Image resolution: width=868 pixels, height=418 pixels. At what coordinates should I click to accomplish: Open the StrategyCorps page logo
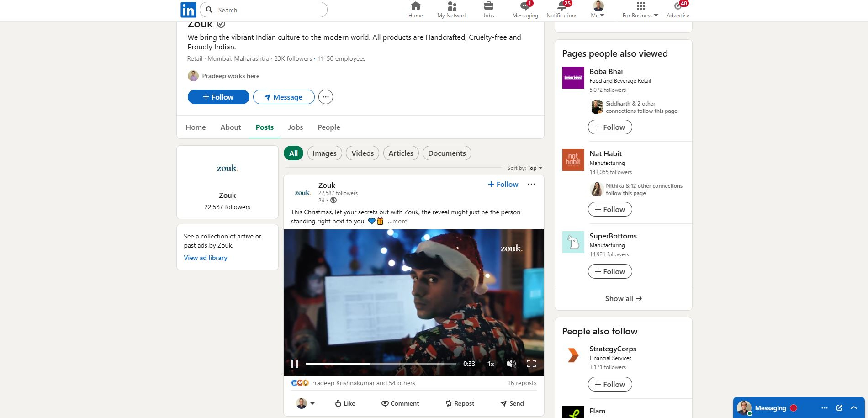coord(573,355)
